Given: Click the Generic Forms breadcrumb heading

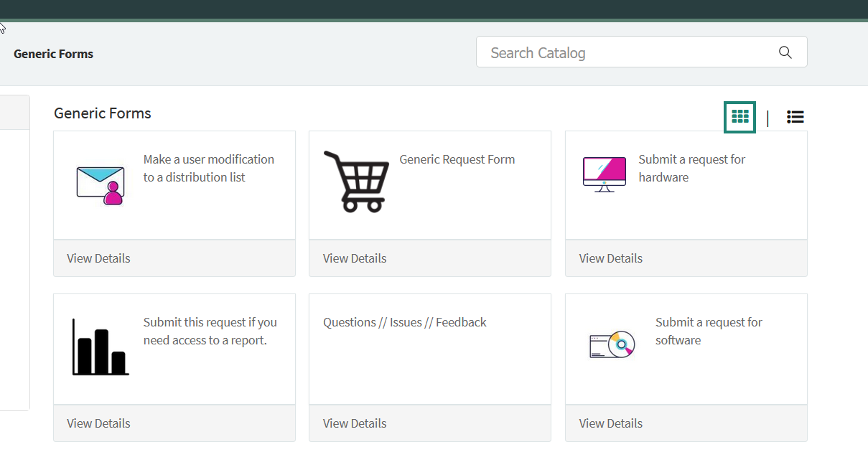Looking at the screenshot, I should pyautogui.click(x=53, y=53).
